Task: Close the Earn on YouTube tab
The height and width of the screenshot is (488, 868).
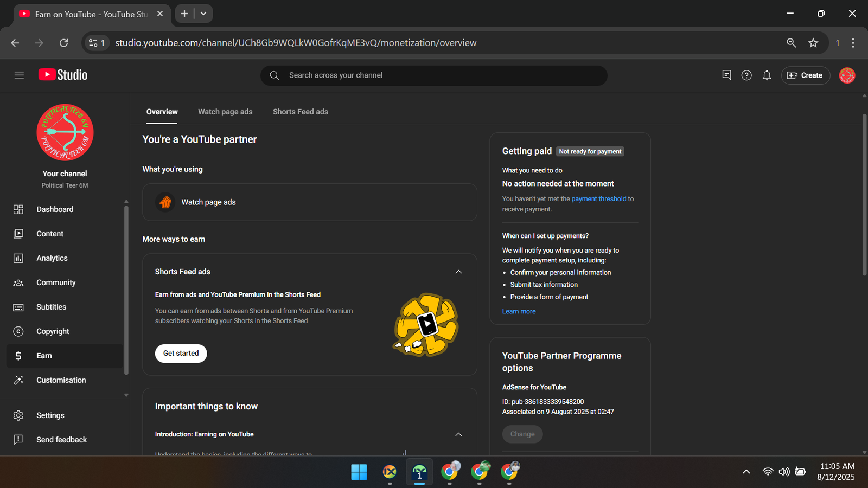Action: (x=160, y=14)
